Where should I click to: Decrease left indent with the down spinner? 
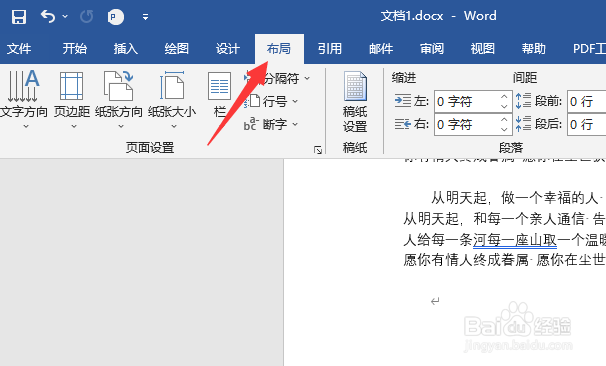[x=504, y=106]
